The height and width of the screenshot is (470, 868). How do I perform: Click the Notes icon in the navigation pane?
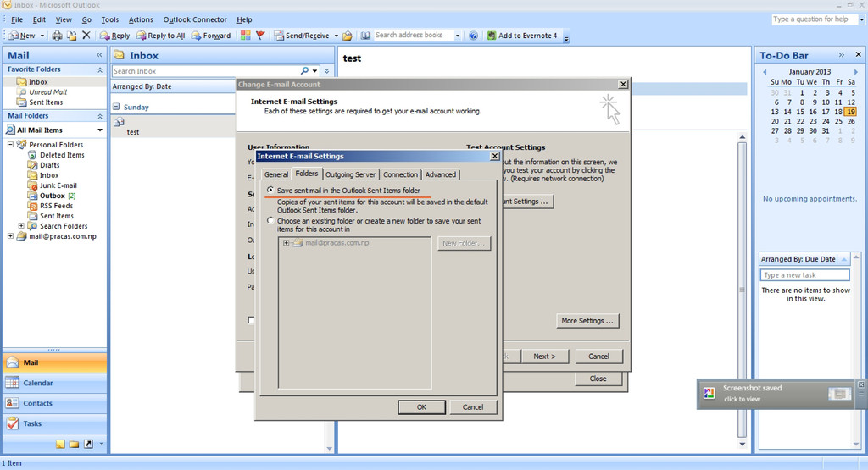[x=60, y=444]
